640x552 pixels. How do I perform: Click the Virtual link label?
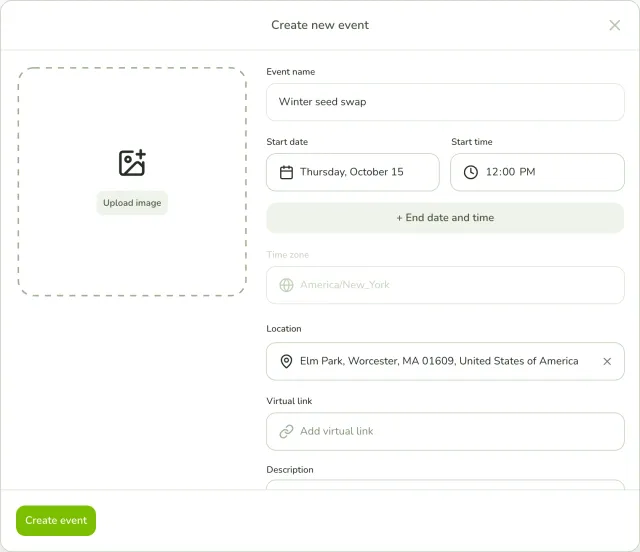(289, 401)
